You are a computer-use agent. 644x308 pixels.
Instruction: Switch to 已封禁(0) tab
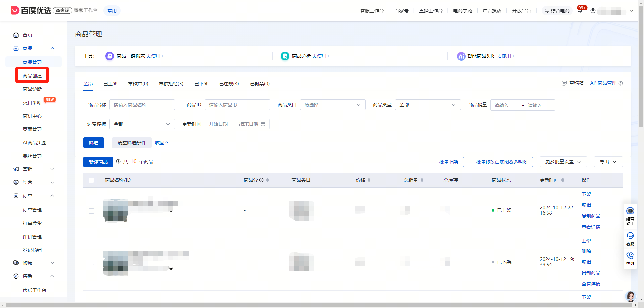click(x=260, y=84)
